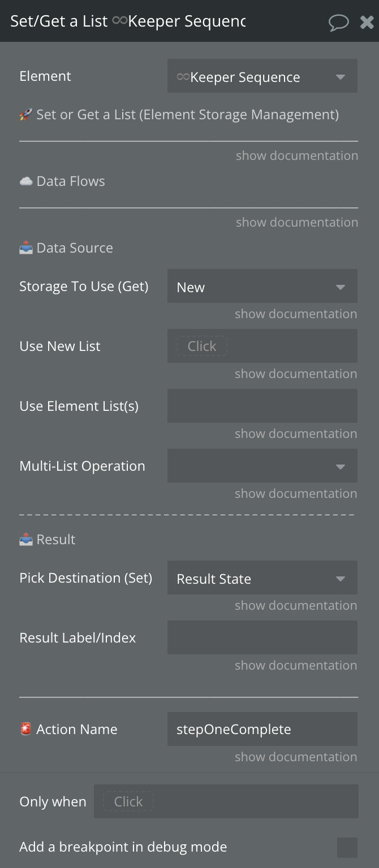Click the Use New List expression field
This screenshot has width=379, height=868.
pos(262,346)
